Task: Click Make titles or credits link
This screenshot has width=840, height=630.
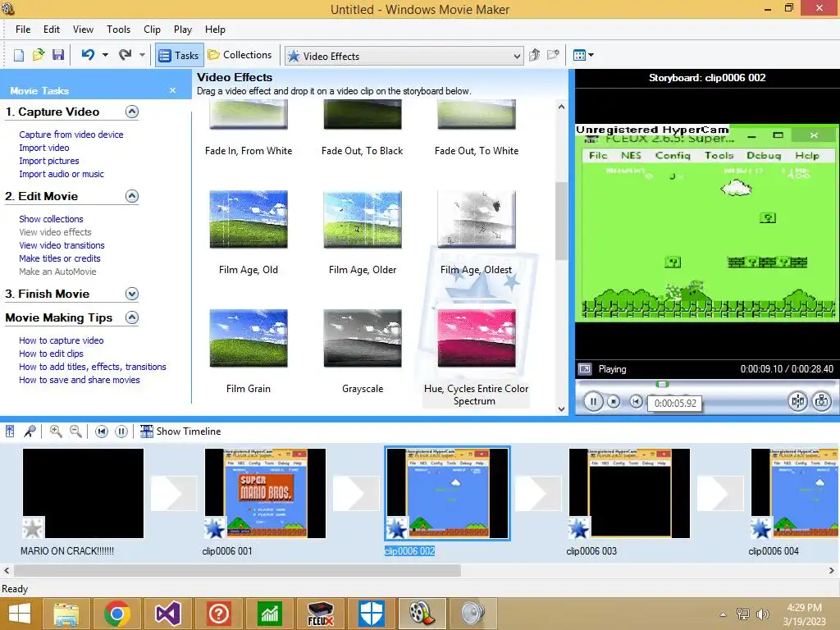Action: (x=59, y=258)
